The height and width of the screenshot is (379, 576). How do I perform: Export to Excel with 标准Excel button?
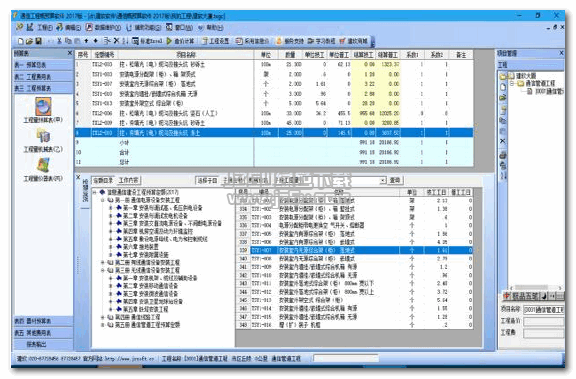[147, 41]
